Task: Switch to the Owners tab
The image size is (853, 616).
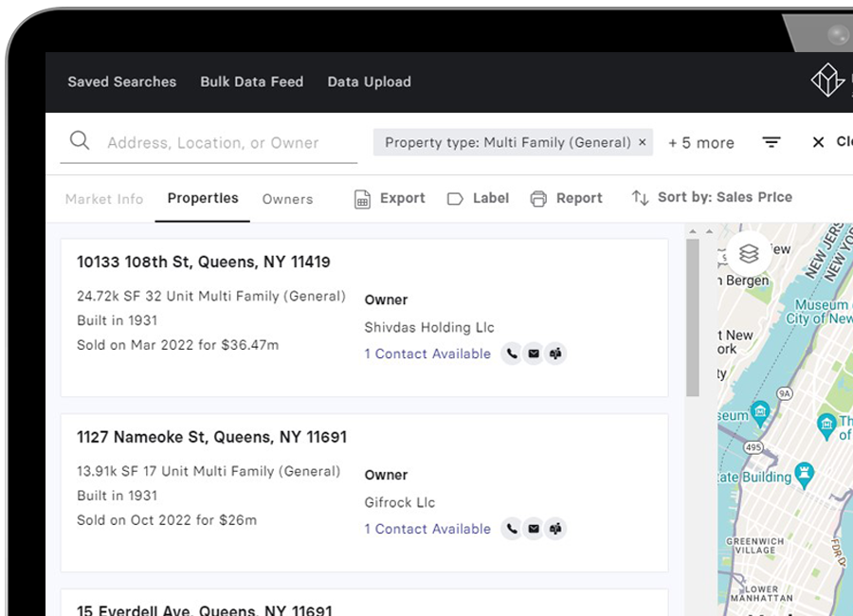Action: point(287,199)
